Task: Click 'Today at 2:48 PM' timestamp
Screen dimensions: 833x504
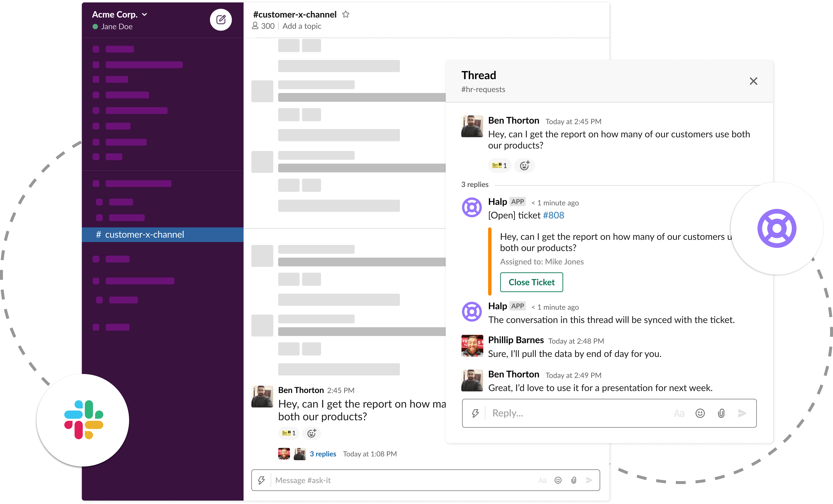Action: (x=576, y=341)
